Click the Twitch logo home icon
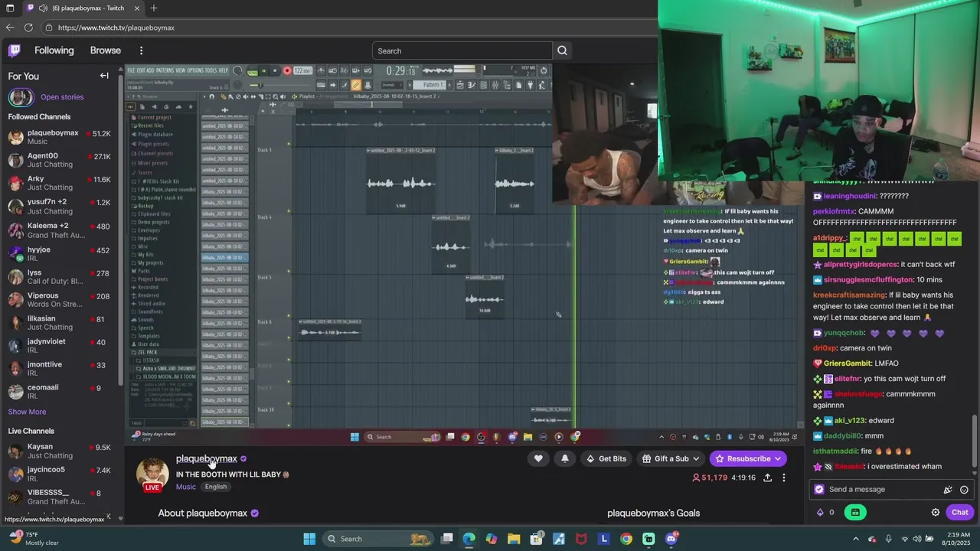Screen dimensions: 980x551 pyautogui.click(x=14, y=51)
